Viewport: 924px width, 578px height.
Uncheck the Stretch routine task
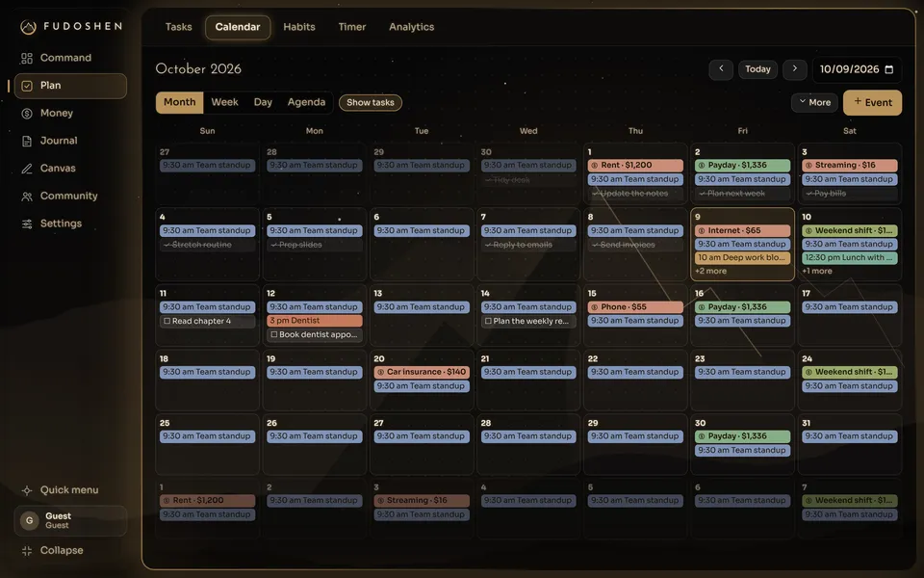pyautogui.click(x=167, y=245)
